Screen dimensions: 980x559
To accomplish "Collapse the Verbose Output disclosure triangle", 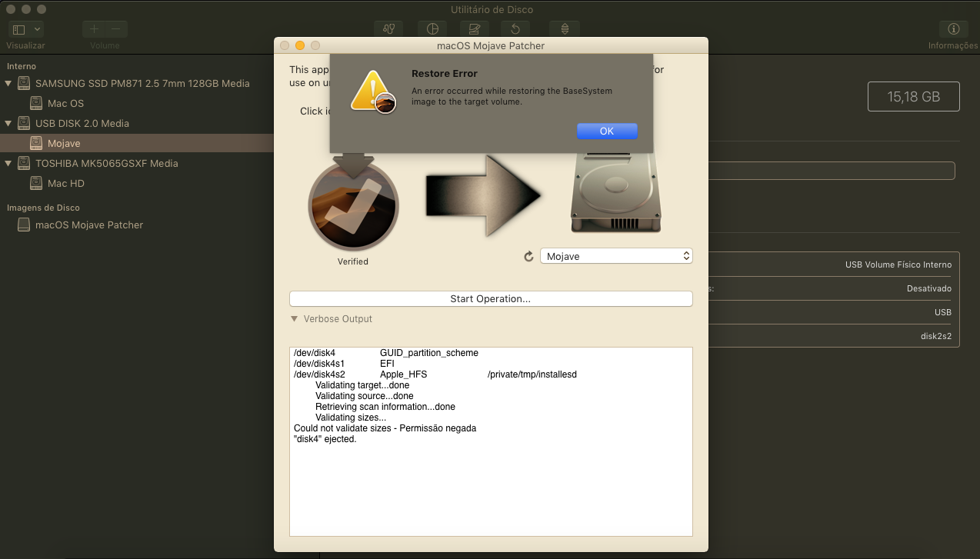I will click(294, 319).
